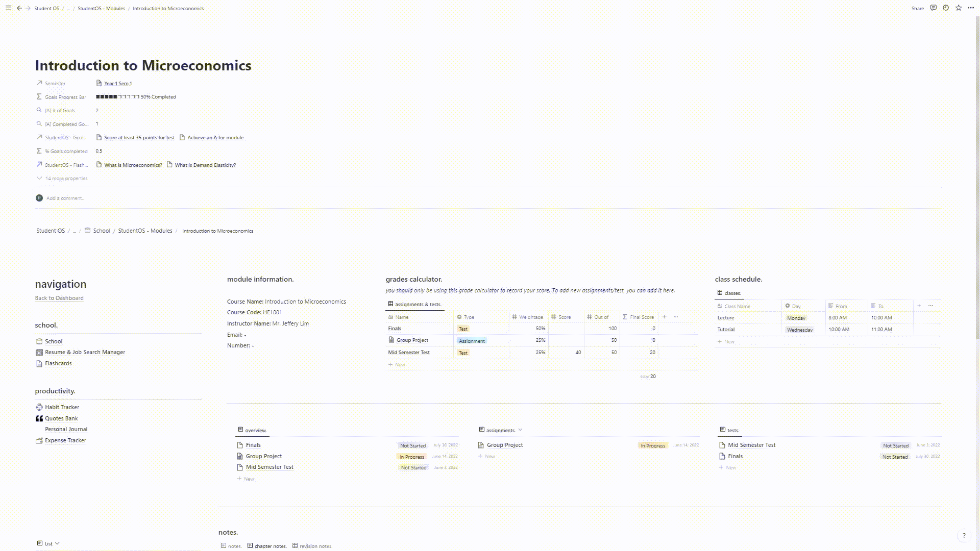
Task: Click the back navigation arrow
Action: tap(19, 8)
